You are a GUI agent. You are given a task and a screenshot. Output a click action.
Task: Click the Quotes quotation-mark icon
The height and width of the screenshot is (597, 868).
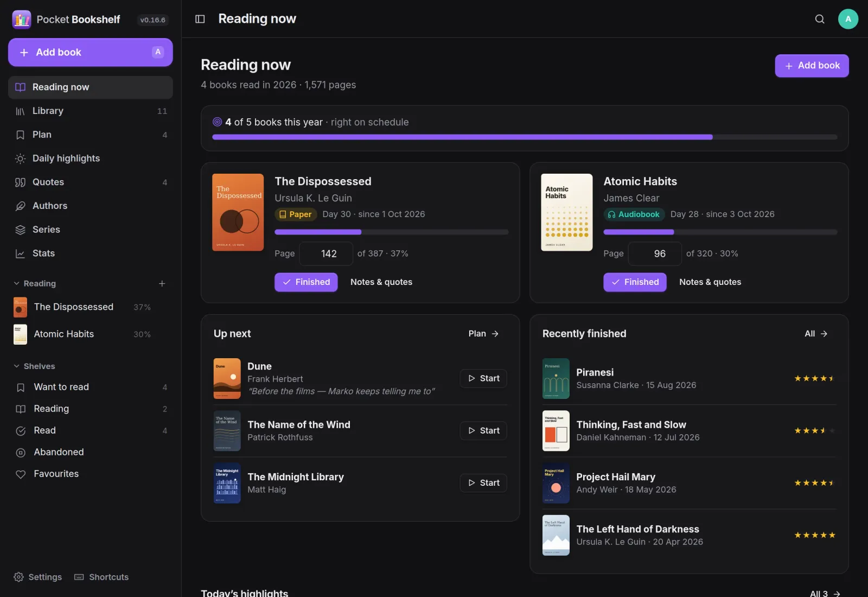click(x=20, y=182)
